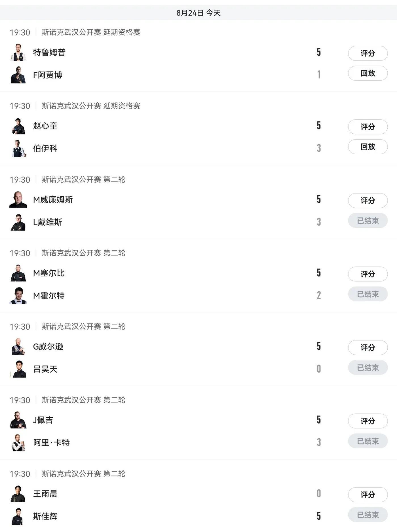Tap 评分 for the 特鲁姆普 vs F阿贾博 match
Image resolution: width=397 pixels, height=532 pixels.
tap(368, 53)
